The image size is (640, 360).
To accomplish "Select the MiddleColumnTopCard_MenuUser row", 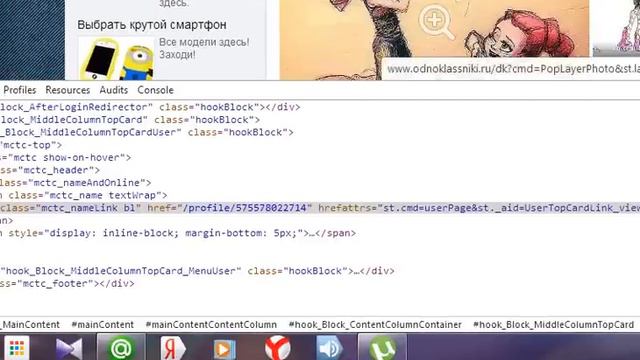I will [x=197, y=271].
